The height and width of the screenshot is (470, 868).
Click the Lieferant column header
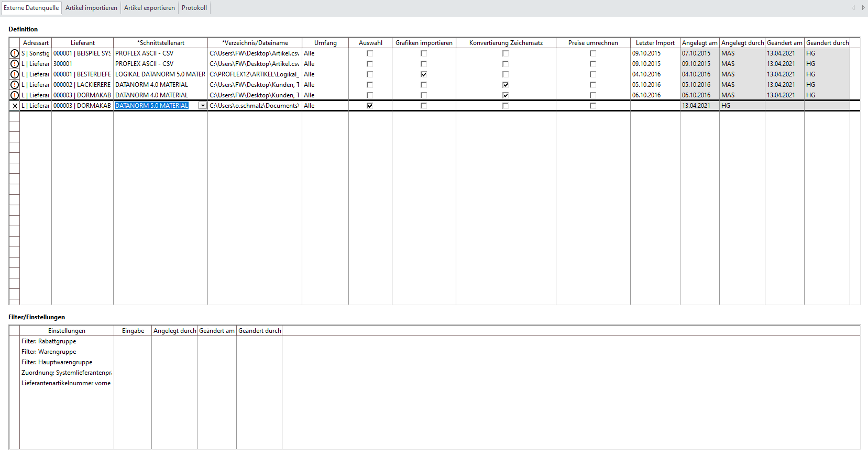[83, 43]
